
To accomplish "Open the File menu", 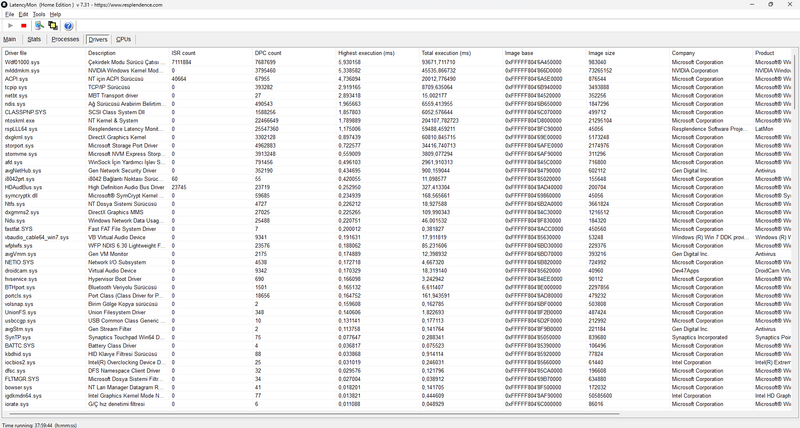I will [9, 14].
